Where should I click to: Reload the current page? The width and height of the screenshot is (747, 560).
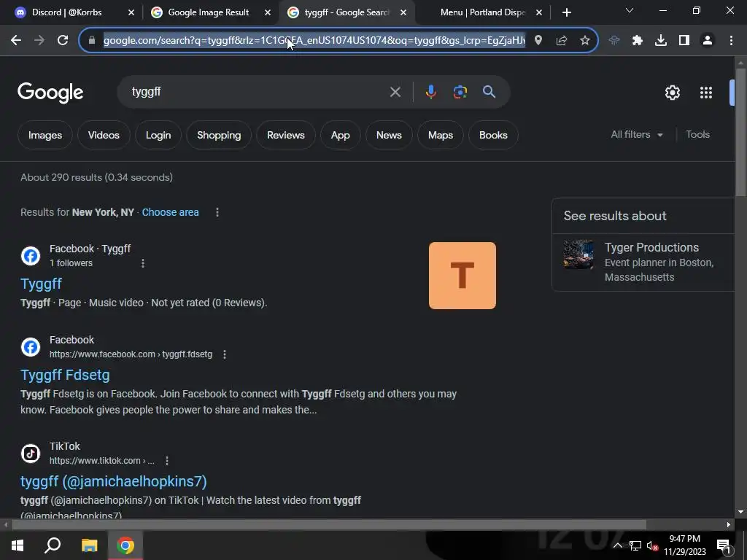pyautogui.click(x=63, y=41)
